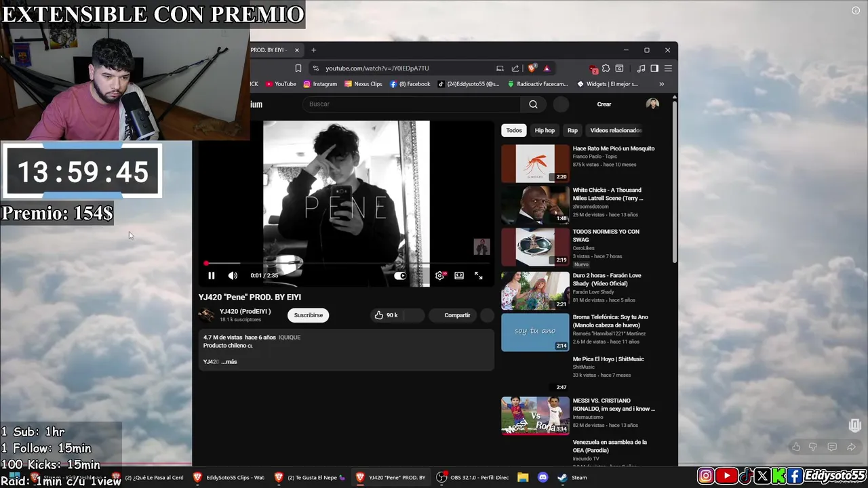This screenshot has height=488, width=868.
Task: Open the video settings gear
Action: click(439, 276)
